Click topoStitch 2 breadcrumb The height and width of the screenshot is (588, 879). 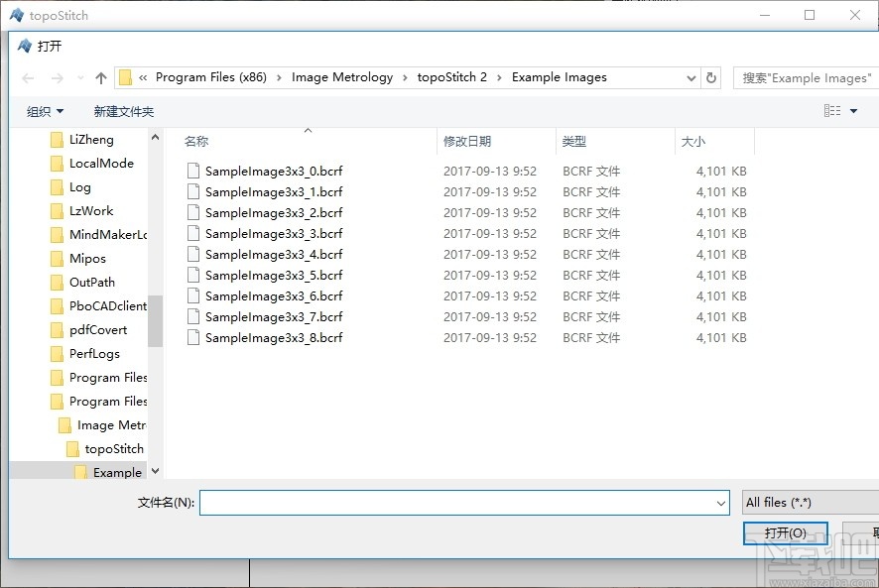pyautogui.click(x=451, y=76)
